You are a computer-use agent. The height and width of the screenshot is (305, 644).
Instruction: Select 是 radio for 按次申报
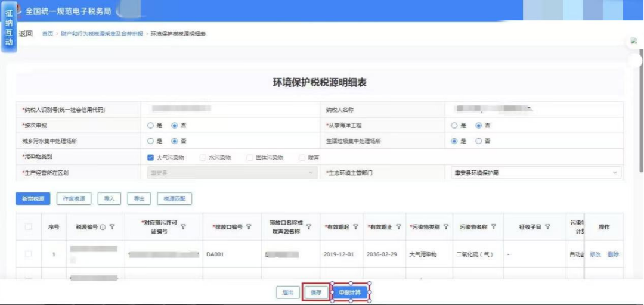coord(151,126)
